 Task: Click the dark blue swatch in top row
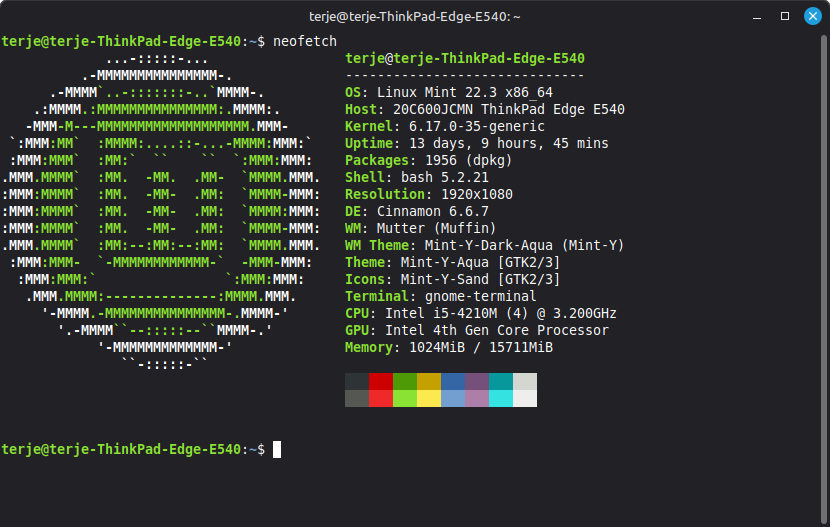click(453, 381)
